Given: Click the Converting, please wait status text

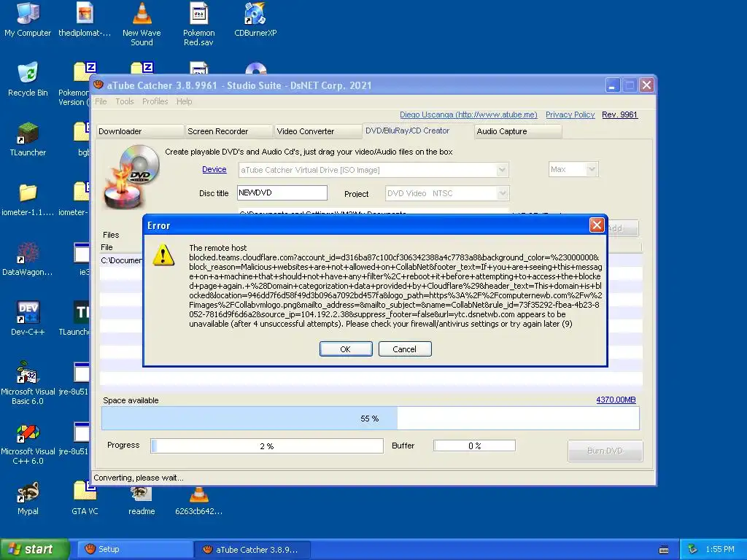Looking at the screenshot, I should click(x=138, y=478).
